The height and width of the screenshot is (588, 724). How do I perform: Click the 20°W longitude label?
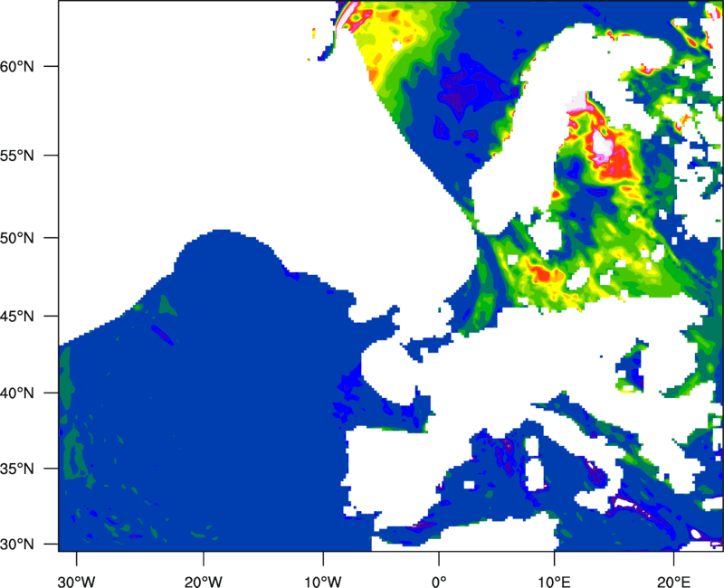203,582
